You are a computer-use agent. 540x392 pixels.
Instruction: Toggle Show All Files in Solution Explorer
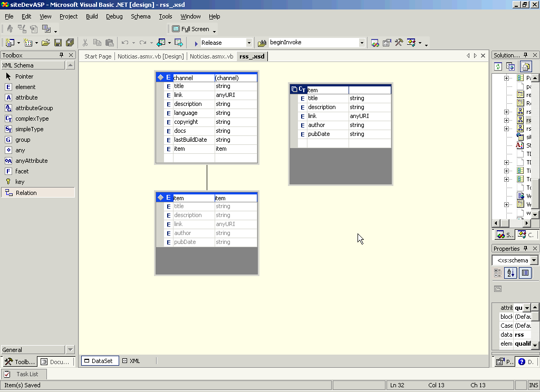526,66
